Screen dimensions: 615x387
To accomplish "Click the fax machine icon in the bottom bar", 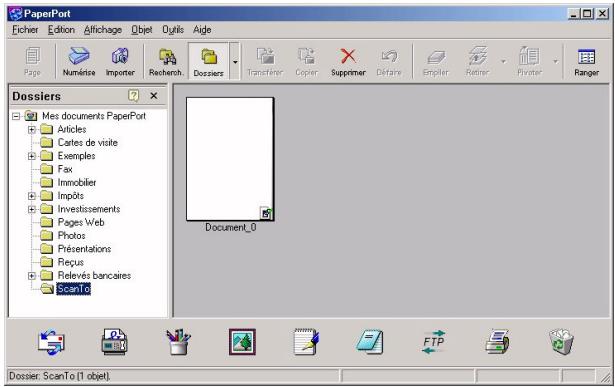I will pos(114,342).
